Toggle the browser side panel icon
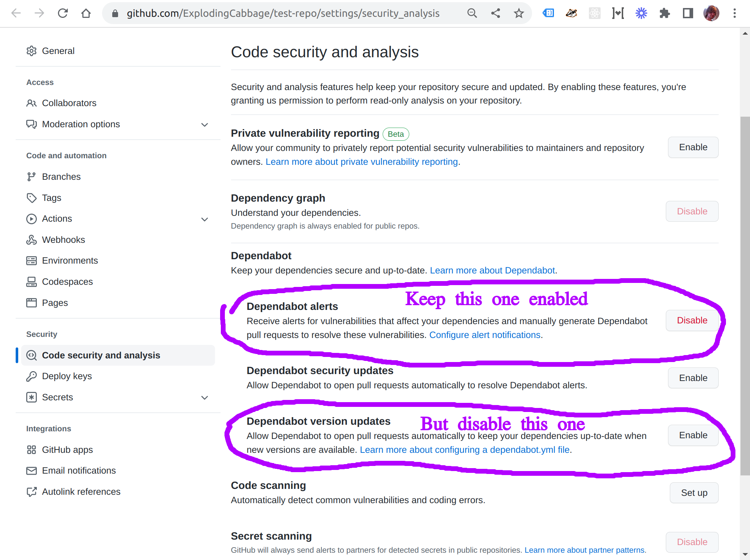Image resolution: width=750 pixels, height=560 pixels. [688, 13]
